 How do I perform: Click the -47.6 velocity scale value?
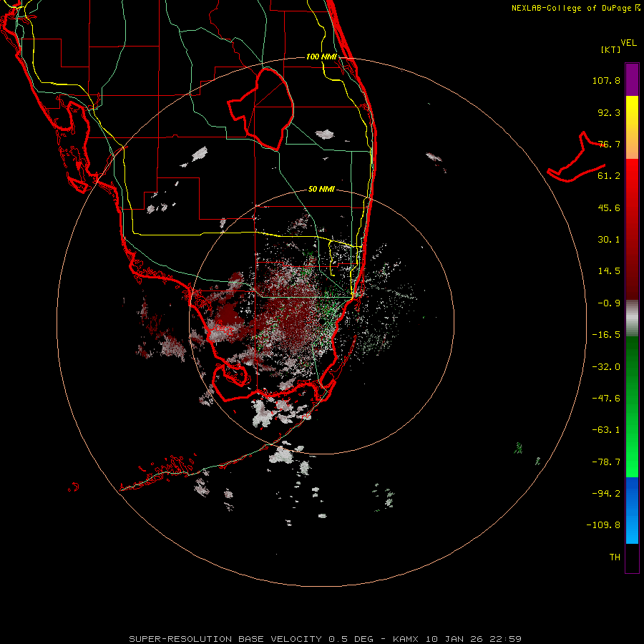[606, 399]
